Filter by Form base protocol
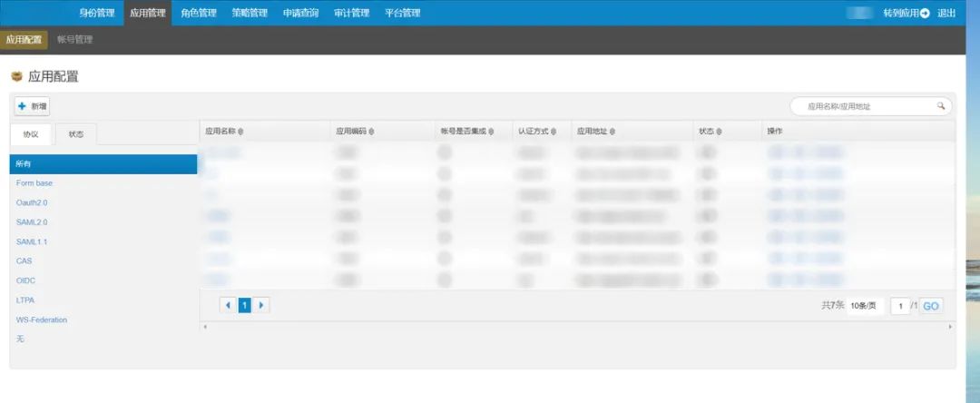The image size is (980, 403). [34, 183]
